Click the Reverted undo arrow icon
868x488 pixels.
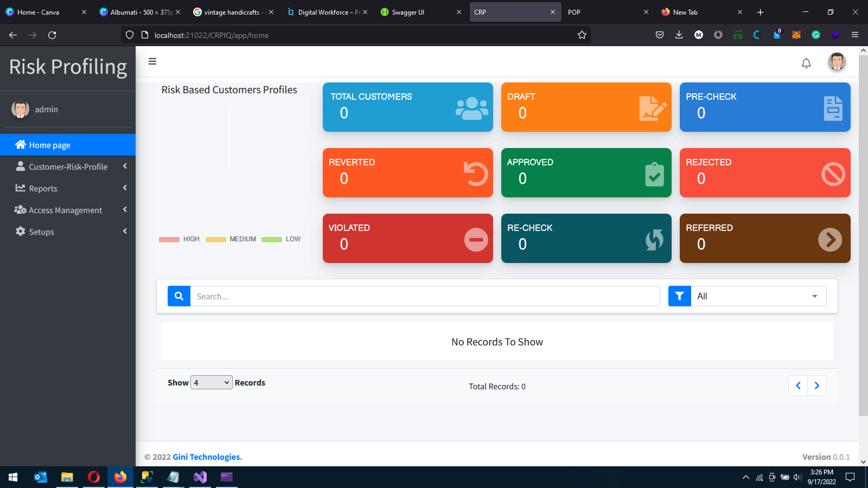click(x=476, y=174)
